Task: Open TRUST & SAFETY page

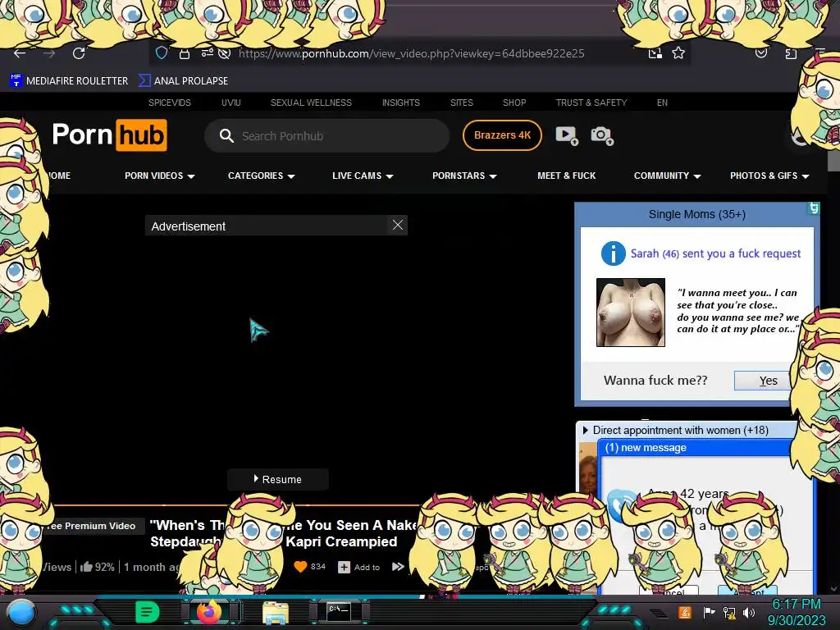Action: 591,103
